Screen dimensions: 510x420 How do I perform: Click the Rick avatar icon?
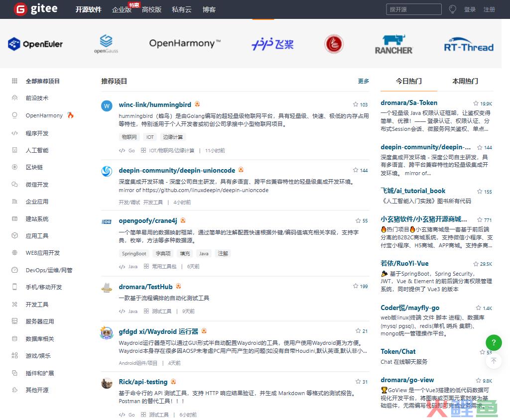107,383
